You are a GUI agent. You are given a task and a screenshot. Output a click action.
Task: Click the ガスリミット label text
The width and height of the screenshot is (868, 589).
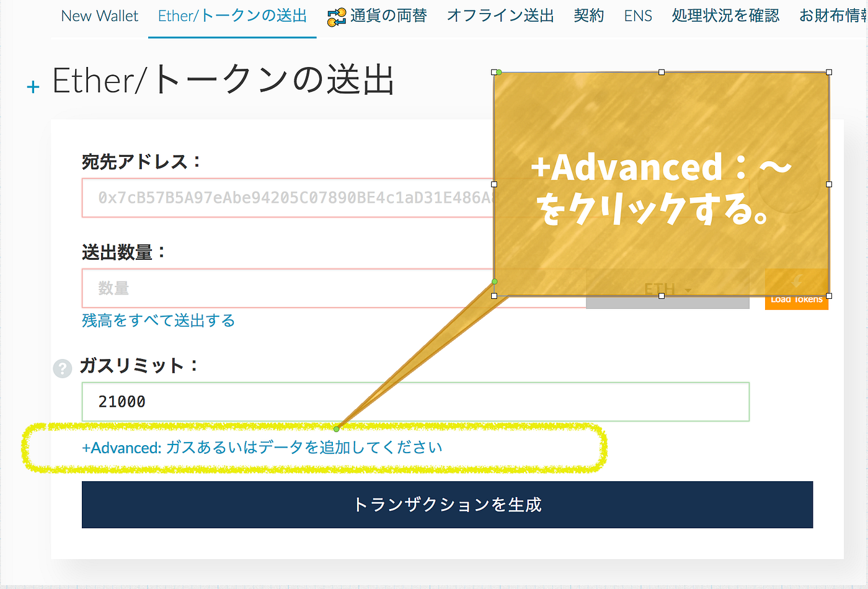click(x=139, y=366)
